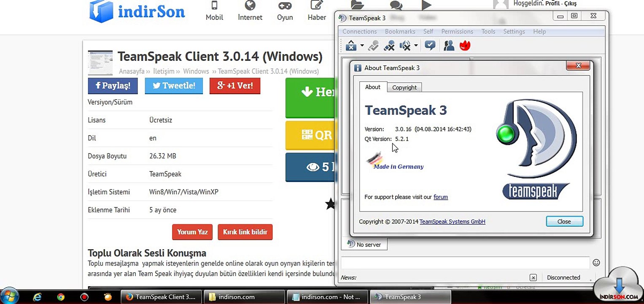
Task: Switch to the Firefox TeamSpeak Client taskbar button
Action: tap(162, 297)
